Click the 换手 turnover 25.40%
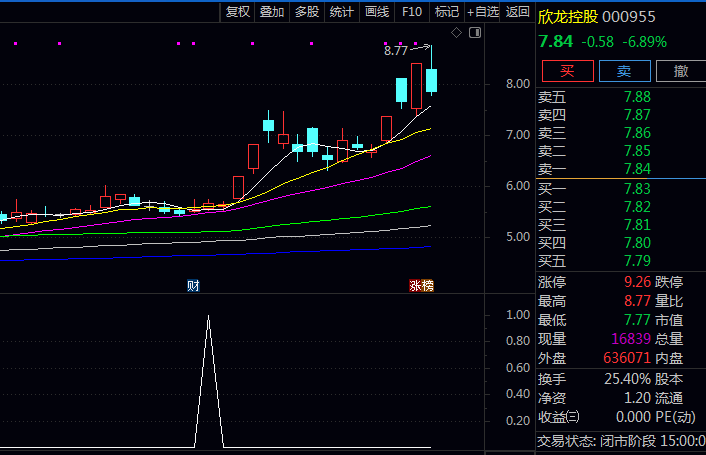The image size is (706, 455). coord(628,379)
